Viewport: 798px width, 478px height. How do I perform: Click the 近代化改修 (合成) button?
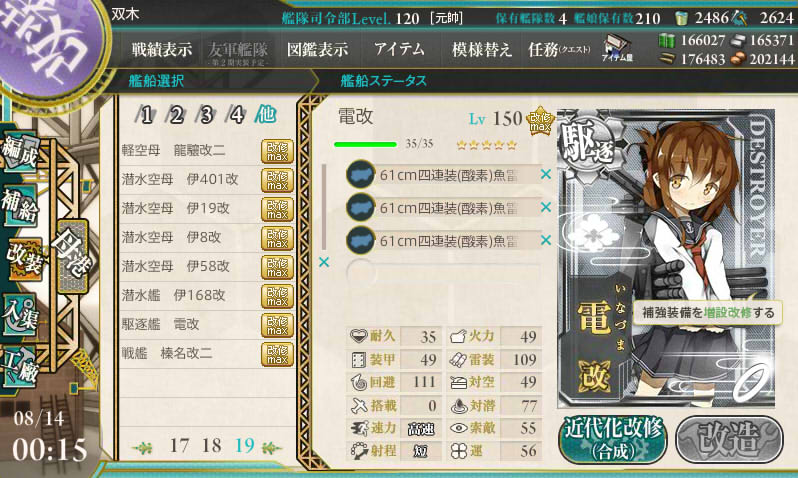(614, 439)
